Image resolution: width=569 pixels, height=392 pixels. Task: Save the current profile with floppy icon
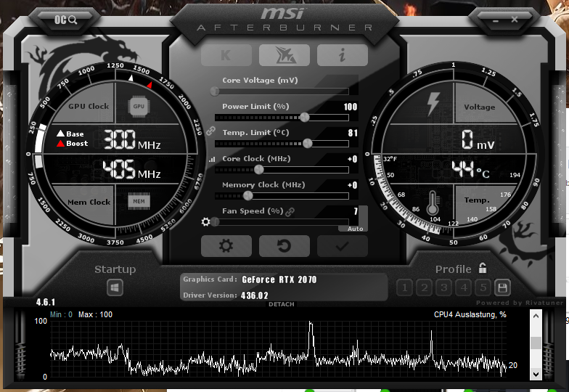(x=502, y=287)
